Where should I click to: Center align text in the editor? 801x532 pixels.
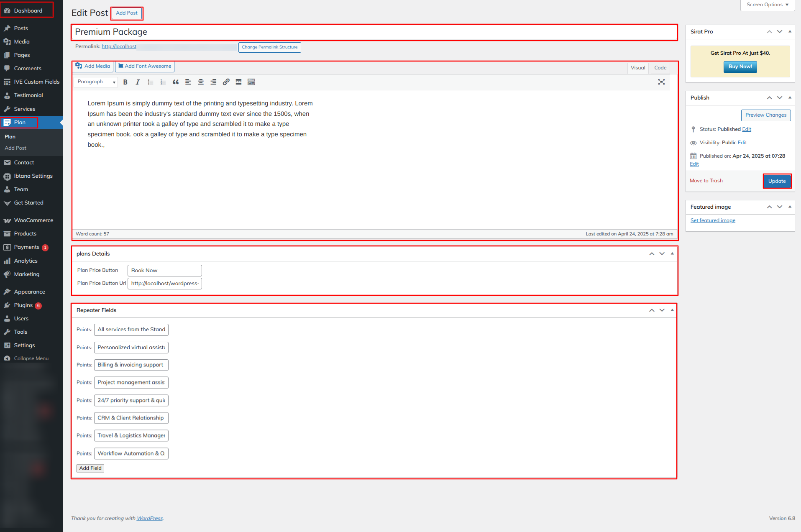[201, 82]
